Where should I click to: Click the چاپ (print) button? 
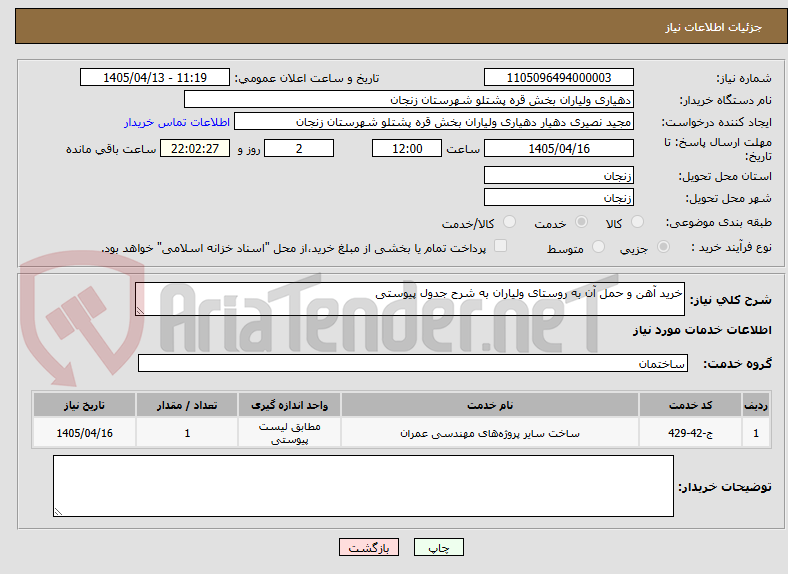[438, 547]
